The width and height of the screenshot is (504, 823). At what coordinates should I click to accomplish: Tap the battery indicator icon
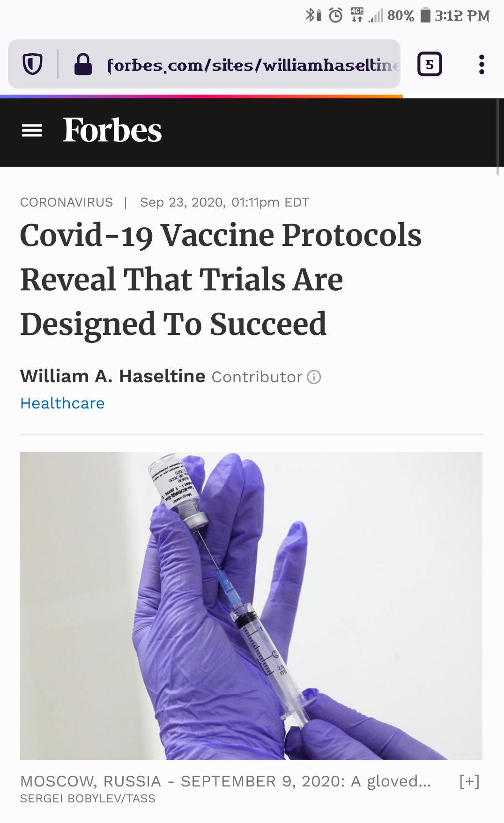[425, 15]
